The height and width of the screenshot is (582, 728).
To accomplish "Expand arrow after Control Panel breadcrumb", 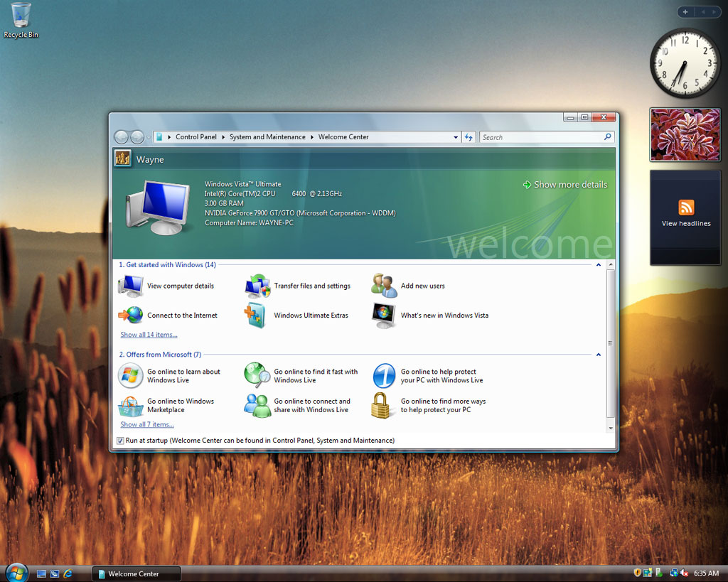I will click(x=223, y=137).
